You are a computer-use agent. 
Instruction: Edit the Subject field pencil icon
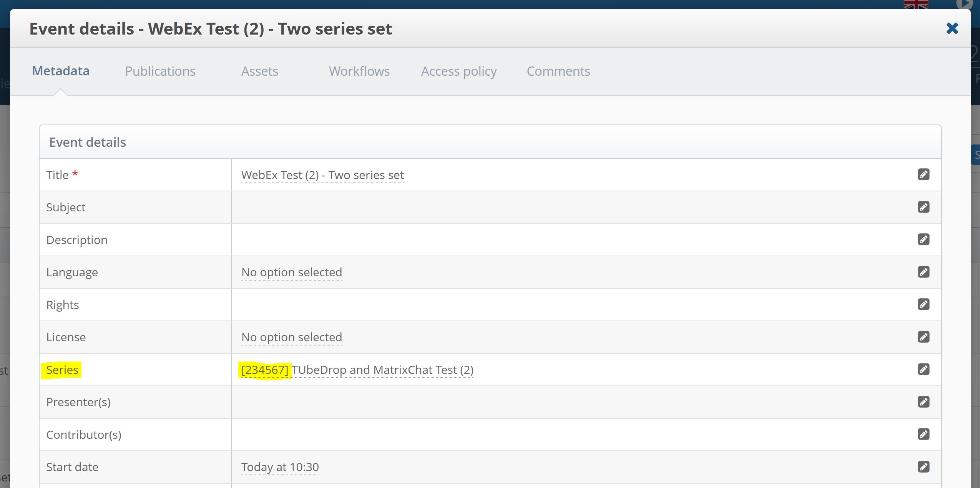[x=924, y=207]
